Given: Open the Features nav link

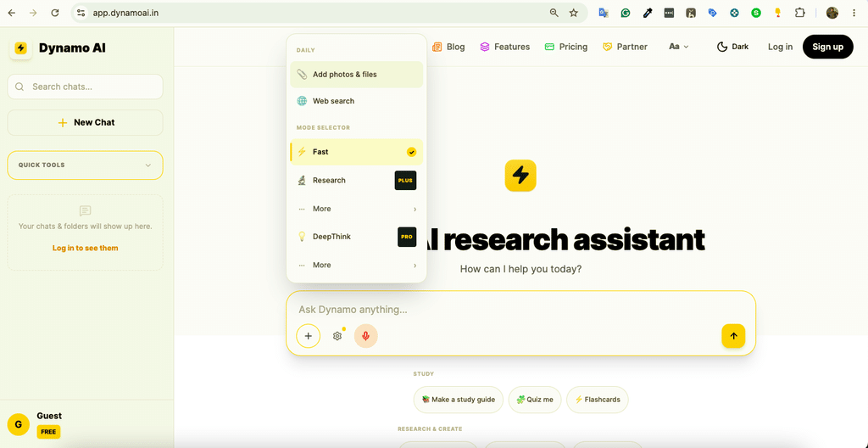Looking at the screenshot, I should 505,47.
